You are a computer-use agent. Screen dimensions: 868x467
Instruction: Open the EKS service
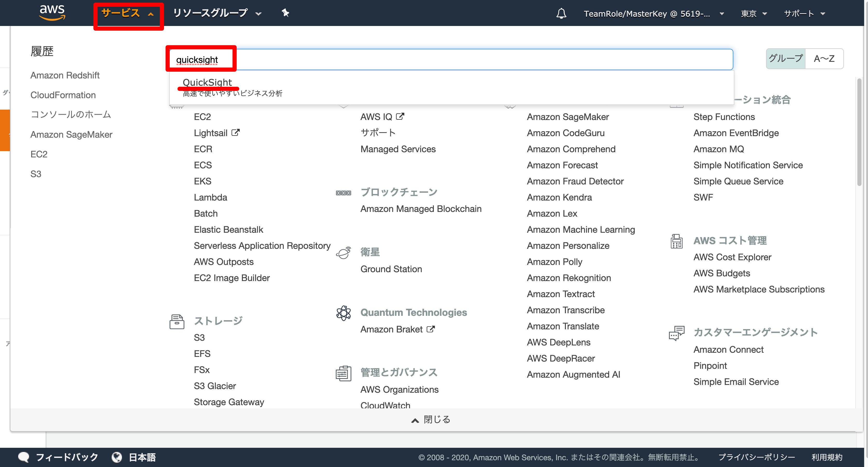click(202, 181)
